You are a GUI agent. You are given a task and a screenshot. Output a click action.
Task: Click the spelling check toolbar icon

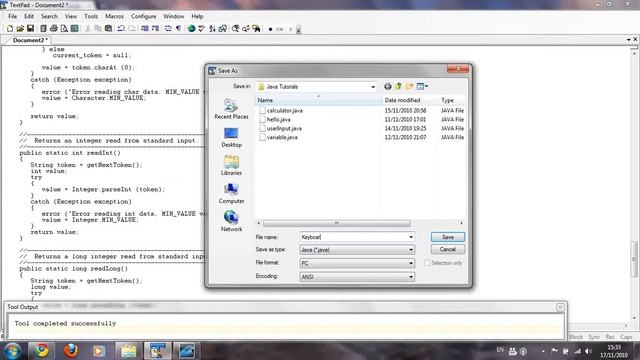click(x=201, y=29)
